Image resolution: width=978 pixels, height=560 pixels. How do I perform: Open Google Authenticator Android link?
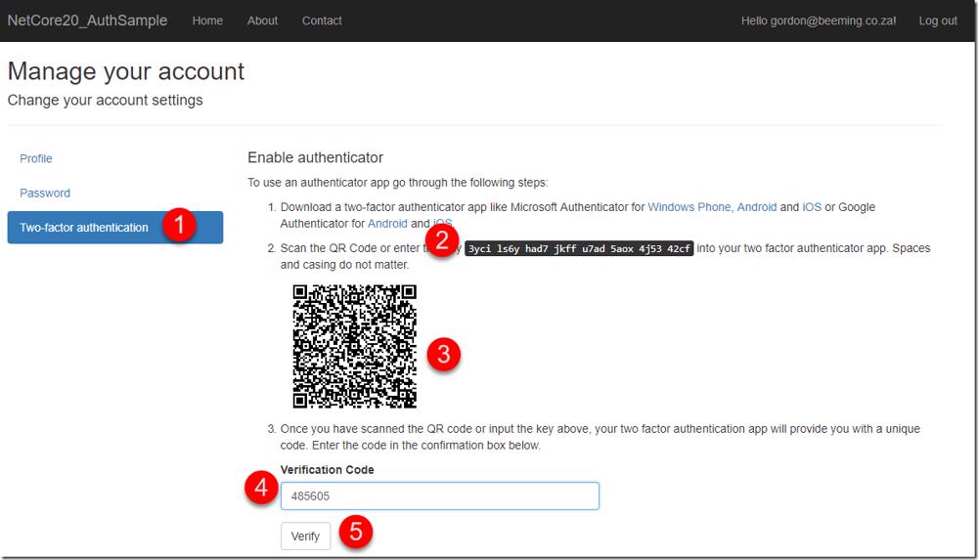pyautogui.click(x=387, y=223)
